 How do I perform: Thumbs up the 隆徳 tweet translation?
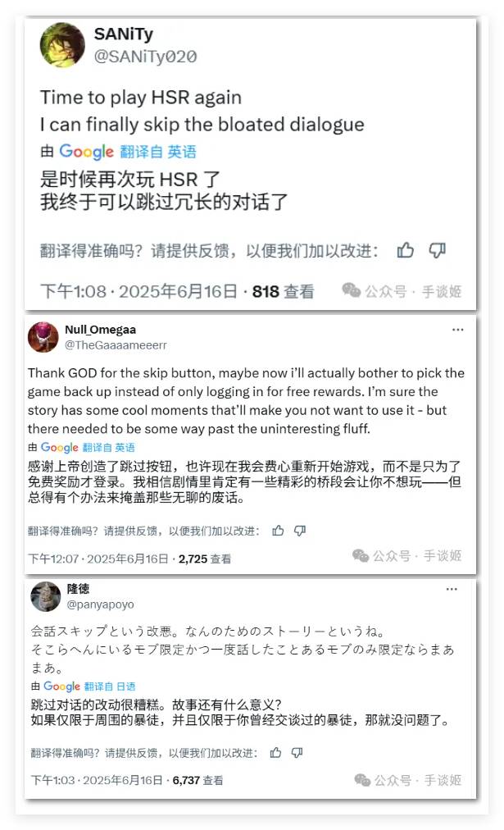tap(275, 753)
